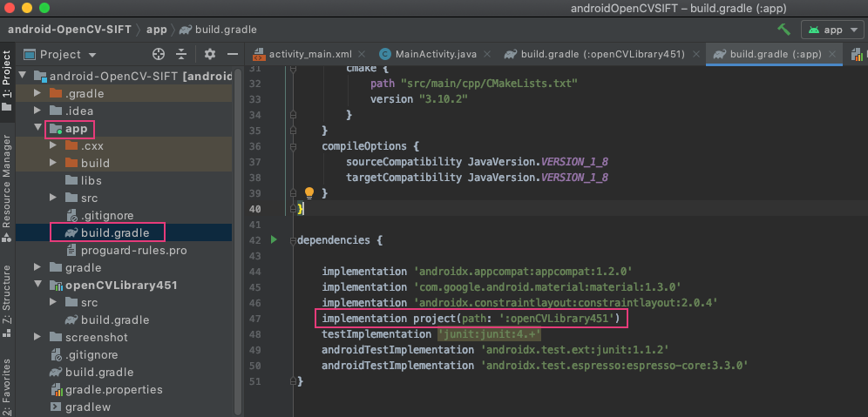Select .gitignore file under app
The height and width of the screenshot is (417, 868).
(x=99, y=215)
